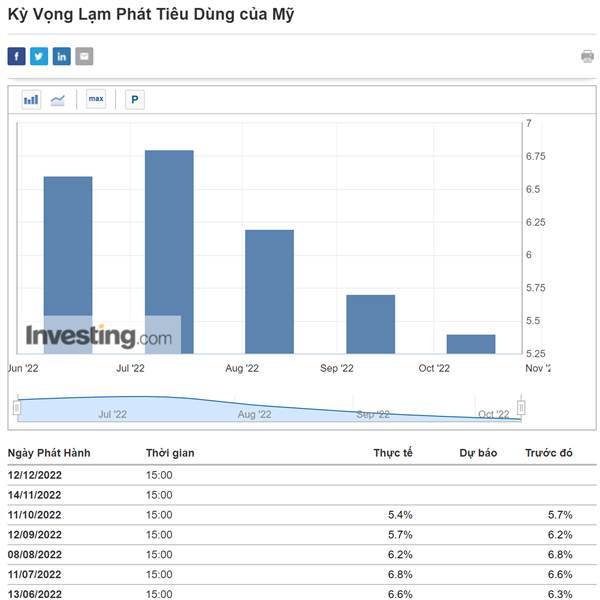The image size is (600, 600).
Task: Click the 'Thực tế' column header
Action: coord(393,453)
